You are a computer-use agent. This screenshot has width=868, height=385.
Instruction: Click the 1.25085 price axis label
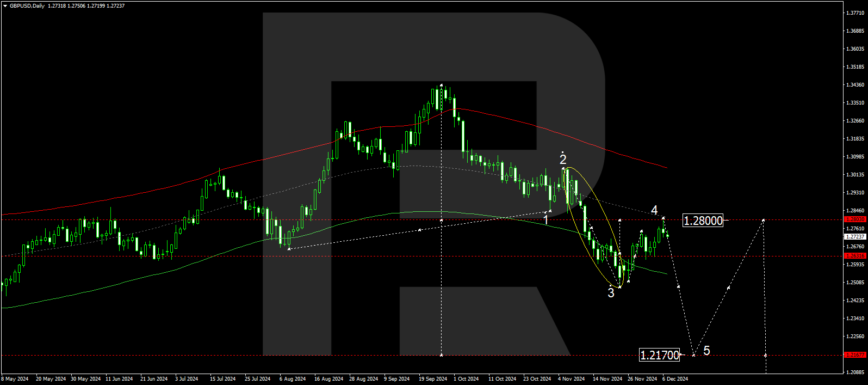pyautogui.click(x=855, y=283)
